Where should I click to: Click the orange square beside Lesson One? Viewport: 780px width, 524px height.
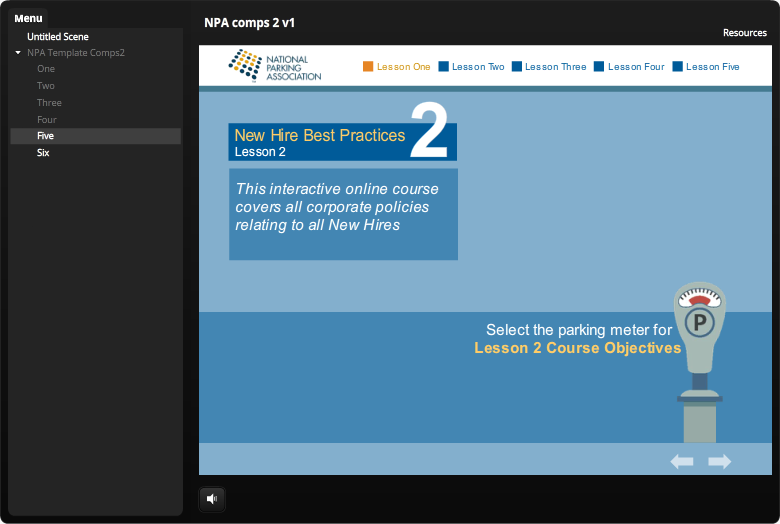[x=368, y=67]
